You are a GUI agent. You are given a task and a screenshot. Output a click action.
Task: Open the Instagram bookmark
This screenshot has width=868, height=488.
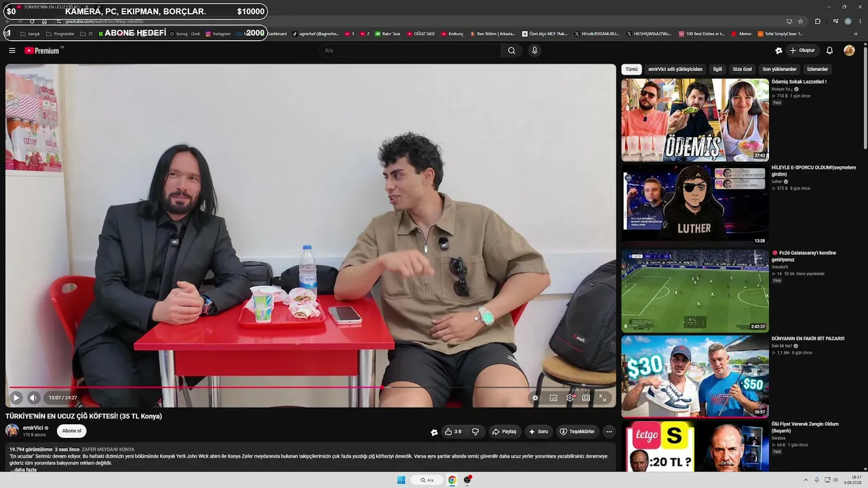(x=217, y=34)
